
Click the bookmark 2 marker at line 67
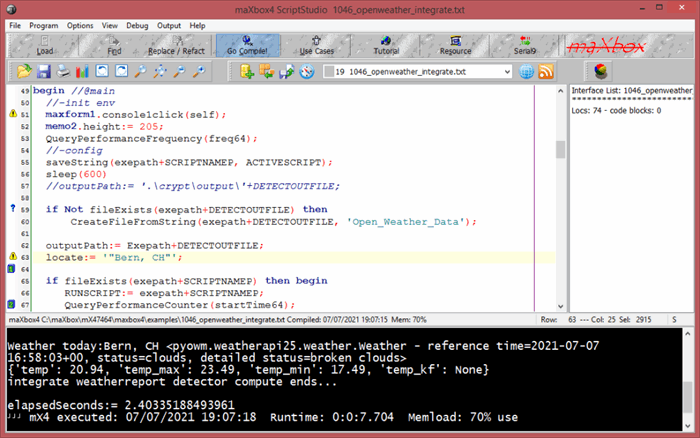[11, 304]
